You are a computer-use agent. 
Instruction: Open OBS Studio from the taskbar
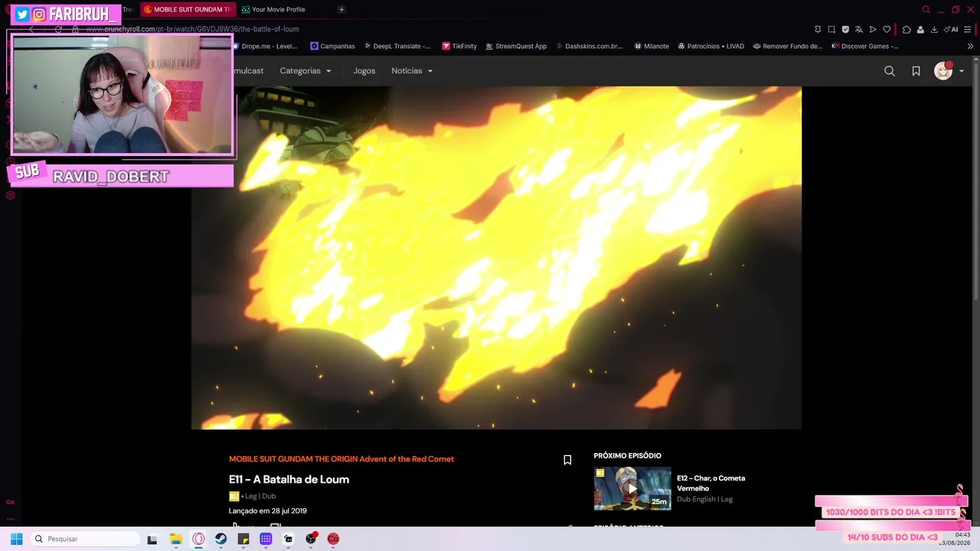[311, 539]
